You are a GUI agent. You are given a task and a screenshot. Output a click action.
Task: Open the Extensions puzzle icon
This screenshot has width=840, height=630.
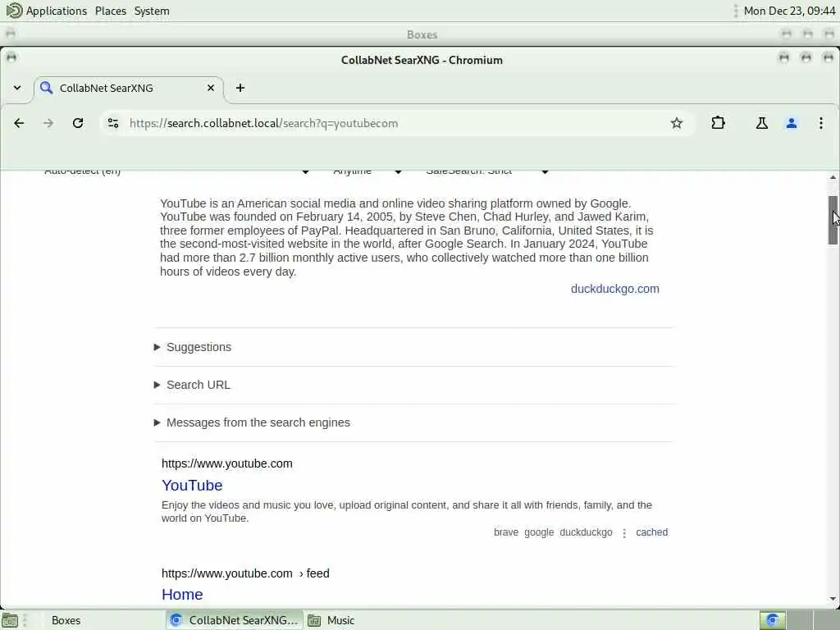pos(718,123)
